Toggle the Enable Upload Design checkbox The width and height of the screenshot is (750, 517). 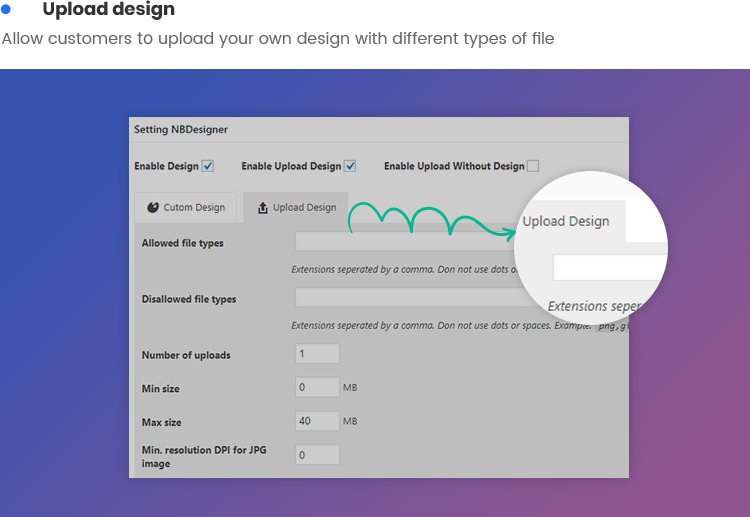tap(350, 166)
